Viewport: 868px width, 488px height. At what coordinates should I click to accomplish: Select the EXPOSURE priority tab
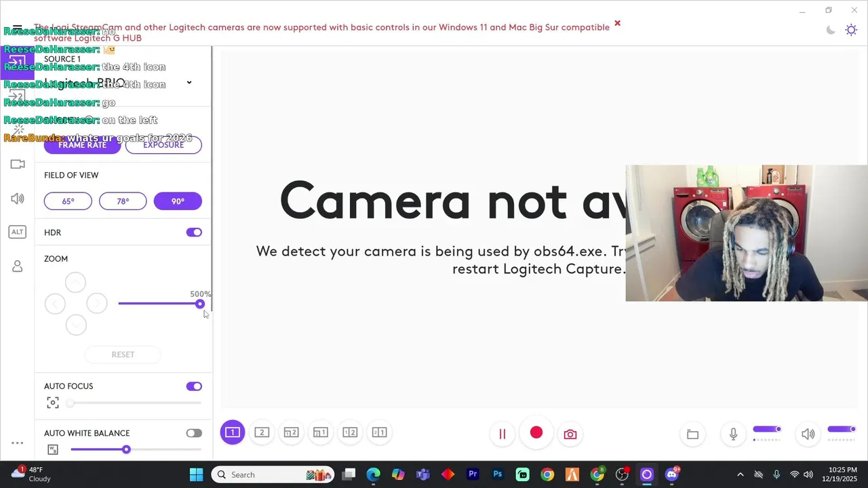coord(163,144)
